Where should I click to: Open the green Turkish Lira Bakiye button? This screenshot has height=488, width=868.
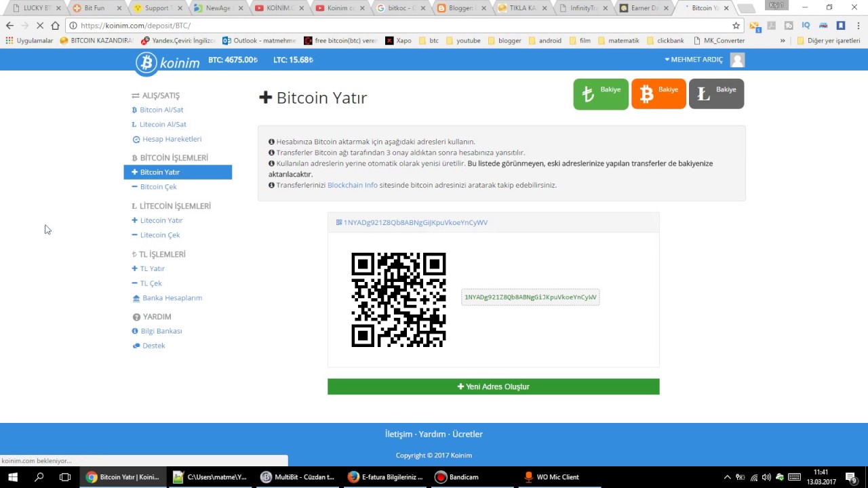click(x=601, y=94)
